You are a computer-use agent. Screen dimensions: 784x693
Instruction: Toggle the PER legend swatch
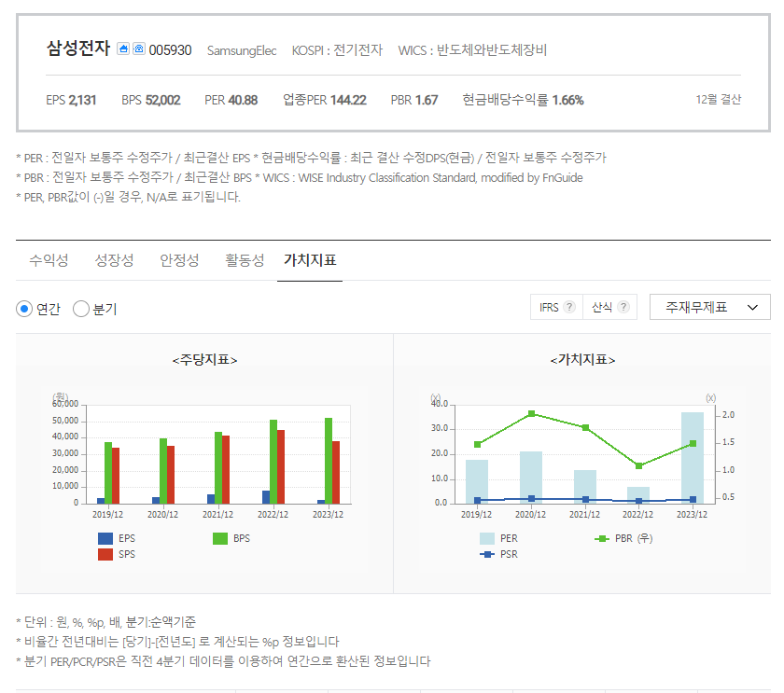point(487,538)
